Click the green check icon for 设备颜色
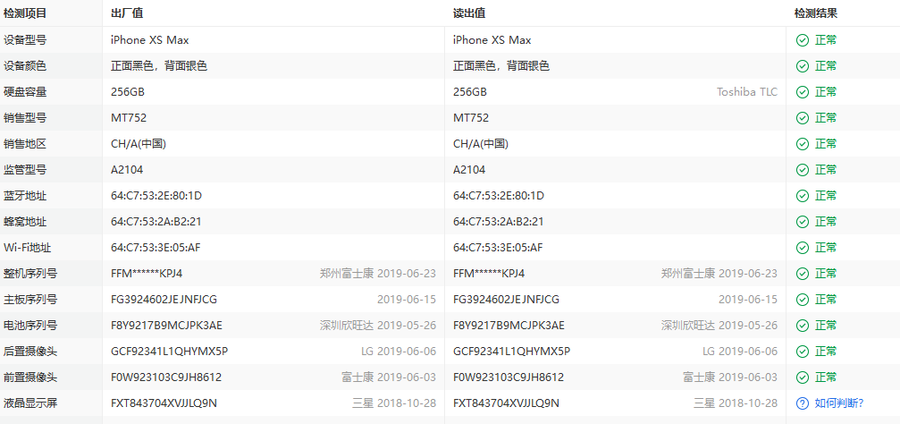Image resolution: width=900 pixels, height=424 pixels. point(802,66)
